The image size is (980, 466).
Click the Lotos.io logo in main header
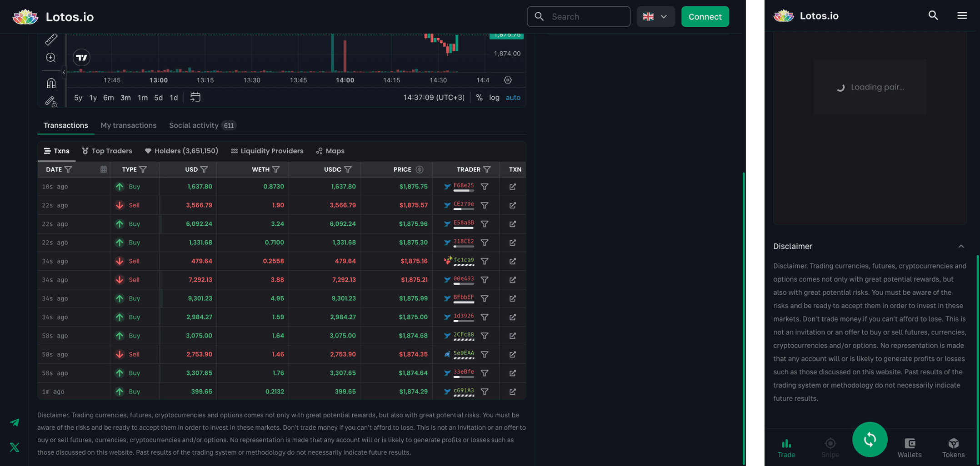pos(53,17)
